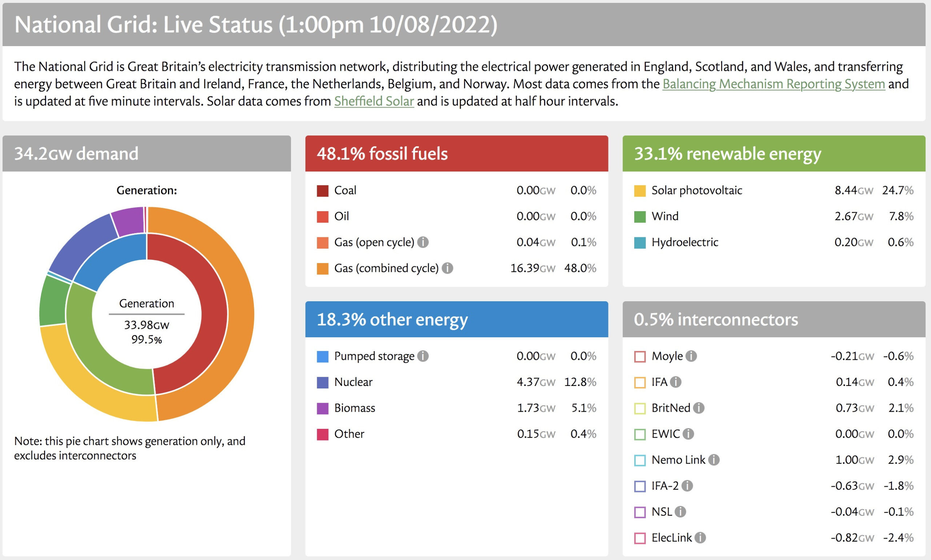This screenshot has width=931, height=560.
Task: Click the Solar photovoltaic yellow color swatch
Action: pyautogui.click(x=640, y=190)
